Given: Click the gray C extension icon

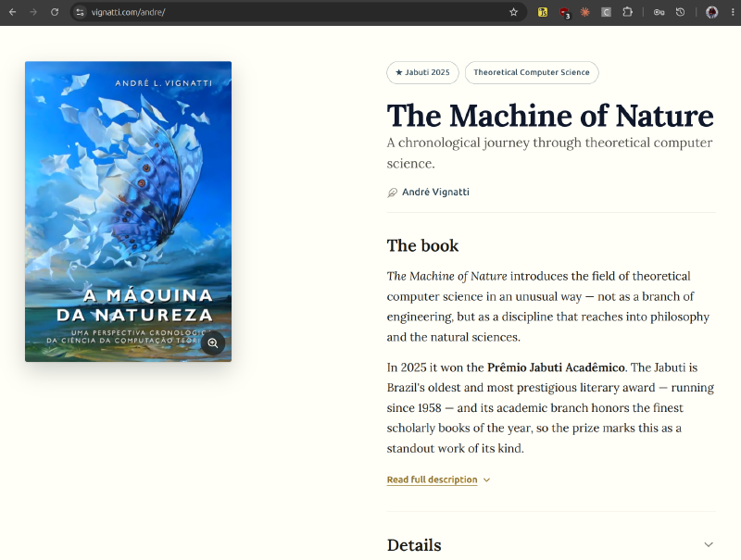Looking at the screenshot, I should pos(606,12).
